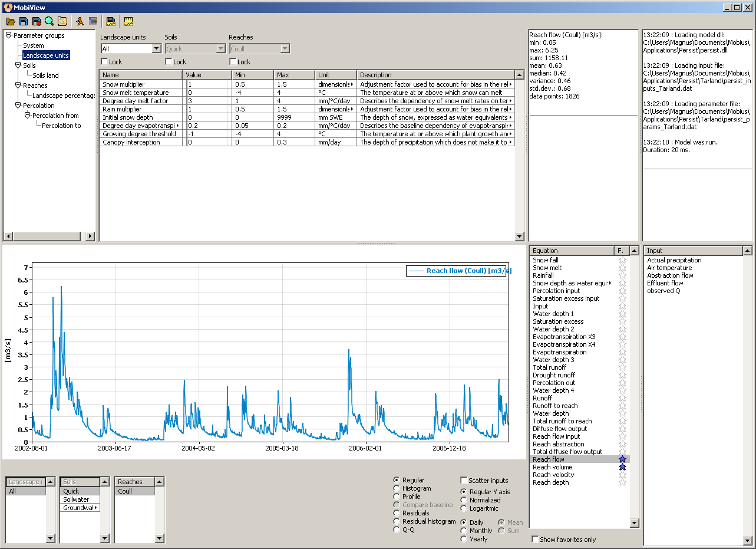Select the Histogram plot mode radio button
756x549 pixels.
(397, 488)
